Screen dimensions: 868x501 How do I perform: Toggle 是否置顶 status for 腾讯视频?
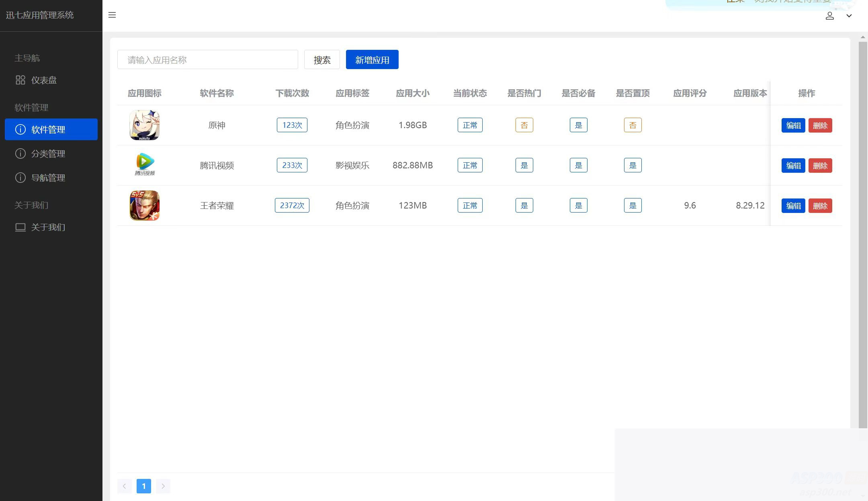coord(633,165)
